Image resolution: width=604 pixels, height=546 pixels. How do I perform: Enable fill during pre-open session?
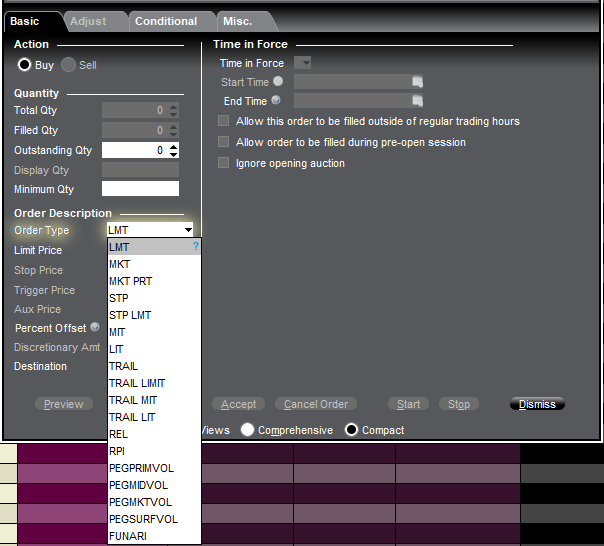pyautogui.click(x=223, y=142)
